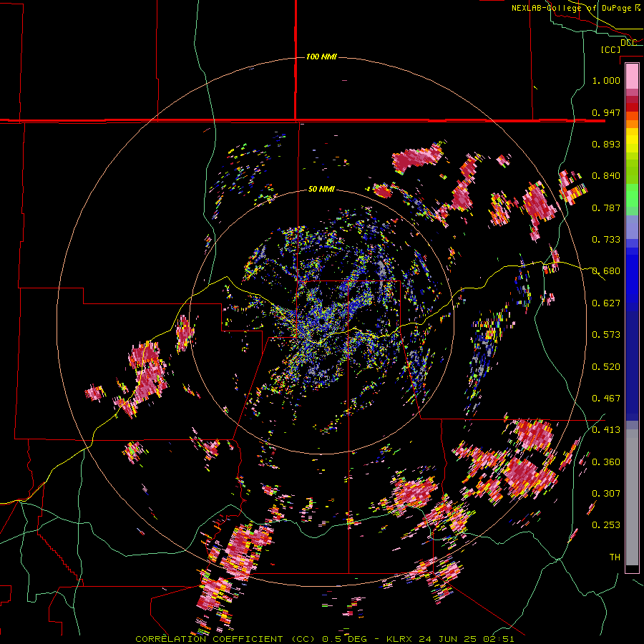Click the TH legend label
Screen dimensions: 644x644
pyautogui.click(x=615, y=557)
